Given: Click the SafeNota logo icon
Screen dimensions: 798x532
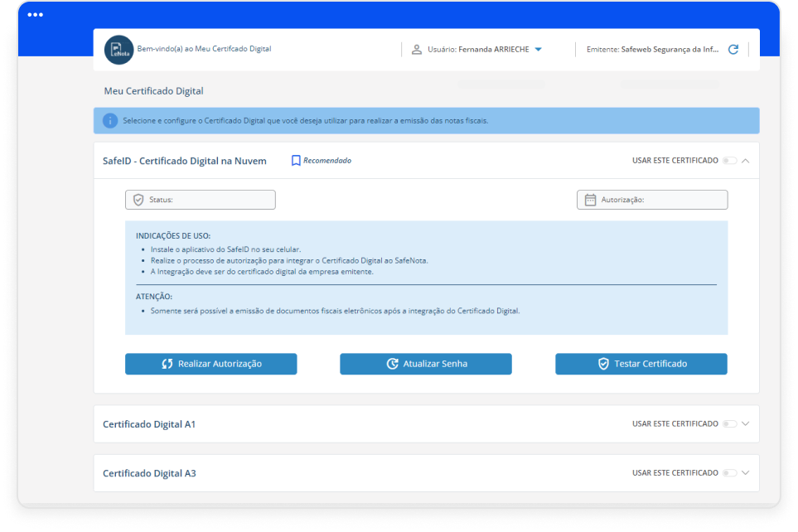Looking at the screenshot, I should click(x=118, y=50).
